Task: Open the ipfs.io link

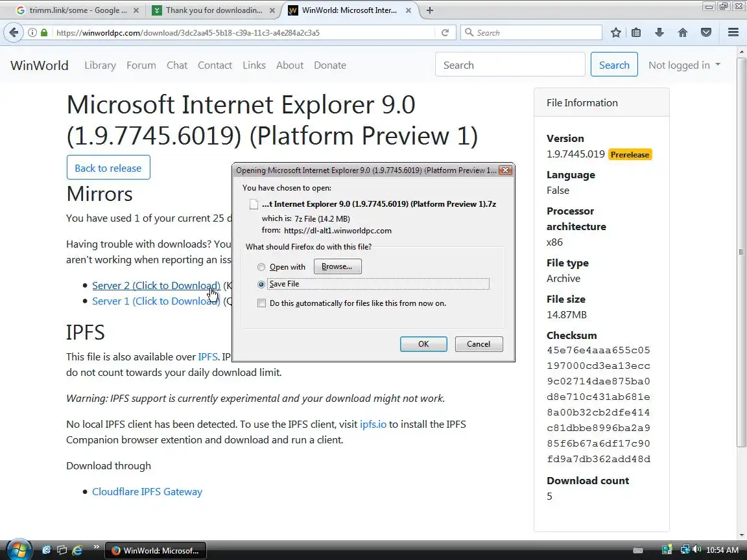Action: (x=373, y=425)
